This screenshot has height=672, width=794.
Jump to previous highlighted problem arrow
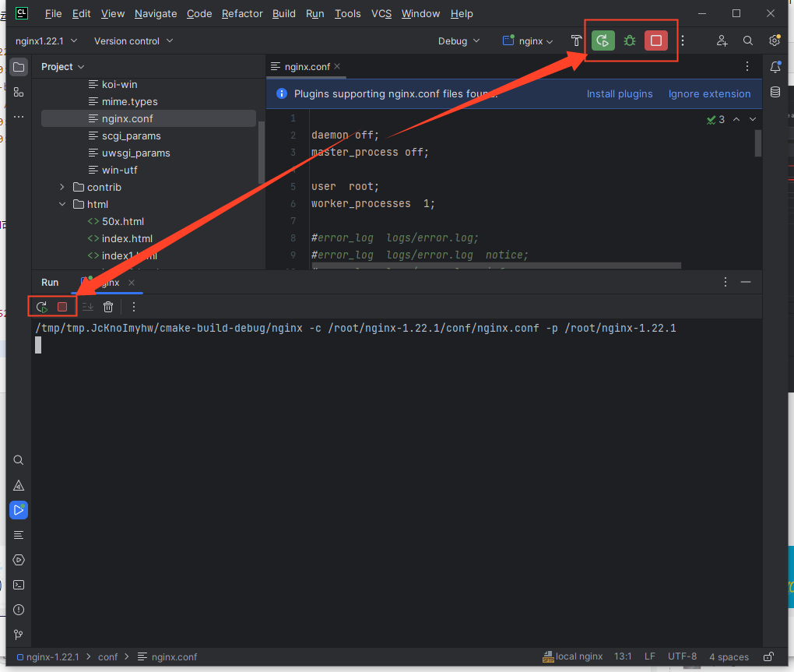(736, 119)
